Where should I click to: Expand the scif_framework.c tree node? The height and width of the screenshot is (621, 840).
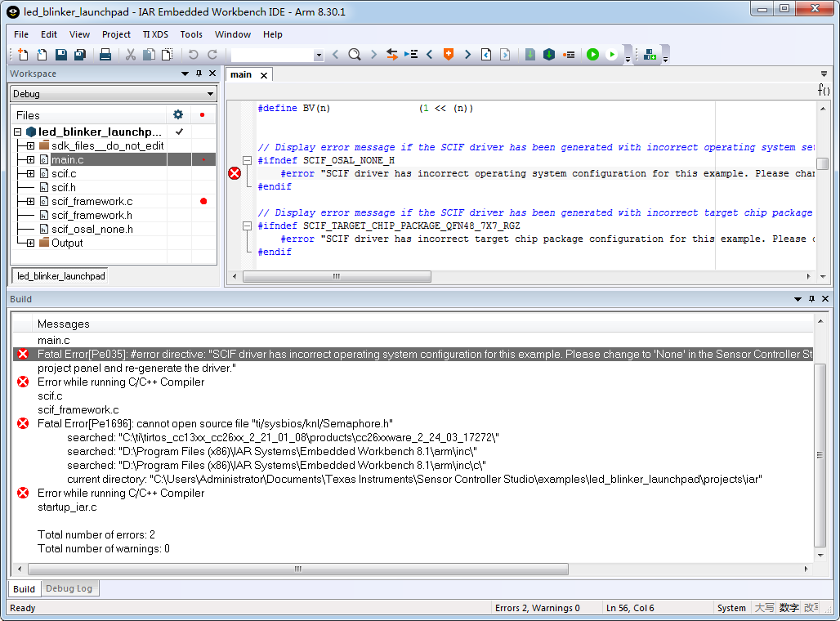pos(30,202)
